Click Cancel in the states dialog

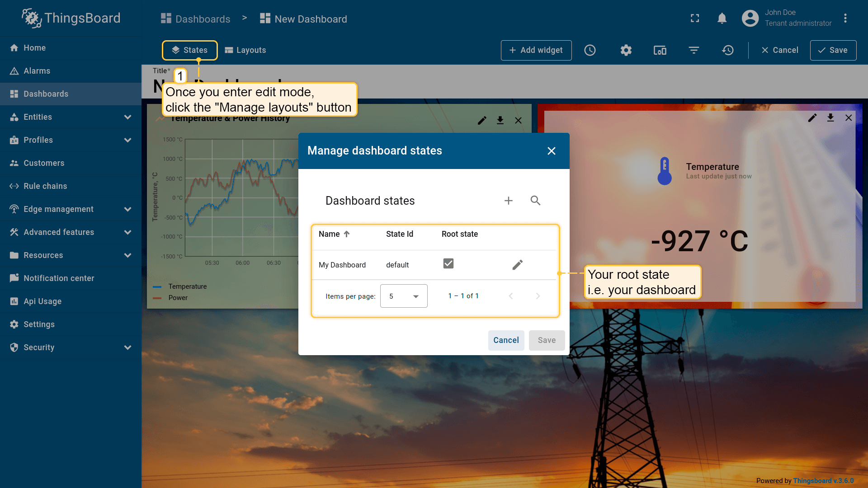tap(506, 340)
